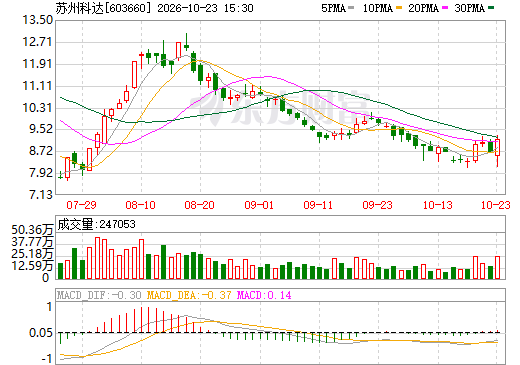Viewport: 520px width, 365px height.
Task: Click the timestamp 2026-10-23 15:30
Action: [205, 8]
